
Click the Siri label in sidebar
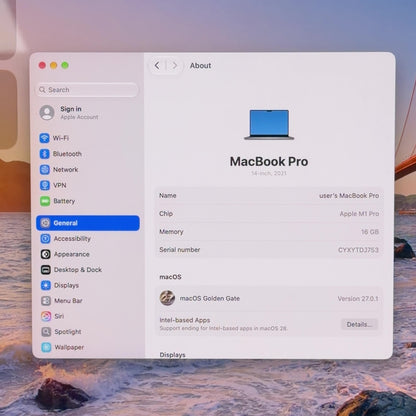59,316
